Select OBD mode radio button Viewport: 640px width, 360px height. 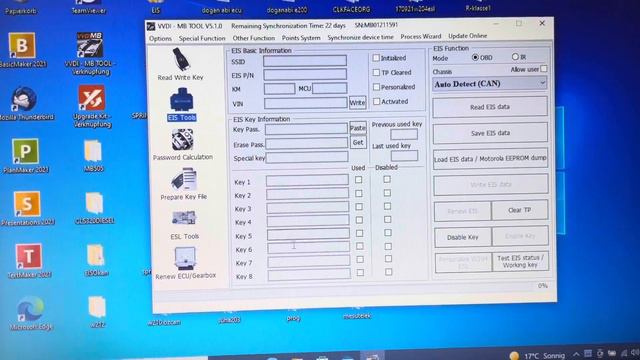tap(475, 58)
